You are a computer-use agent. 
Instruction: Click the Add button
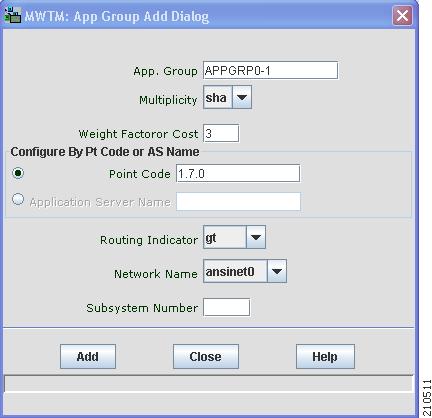pos(88,356)
